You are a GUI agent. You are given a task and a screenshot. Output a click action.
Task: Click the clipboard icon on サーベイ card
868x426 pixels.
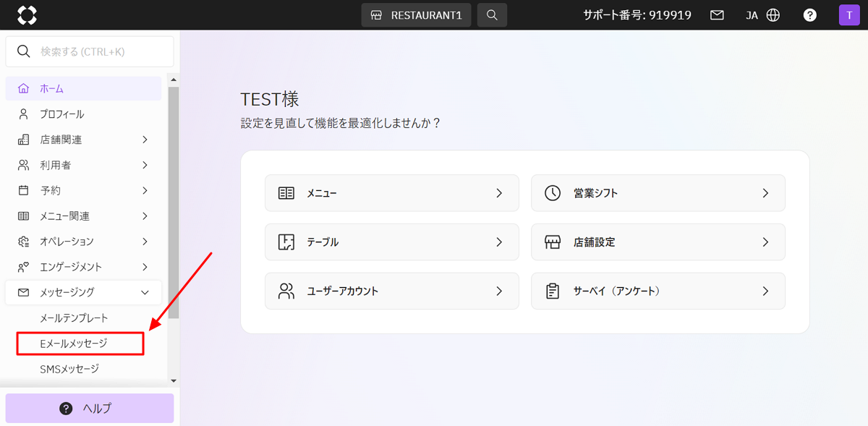click(553, 291)
